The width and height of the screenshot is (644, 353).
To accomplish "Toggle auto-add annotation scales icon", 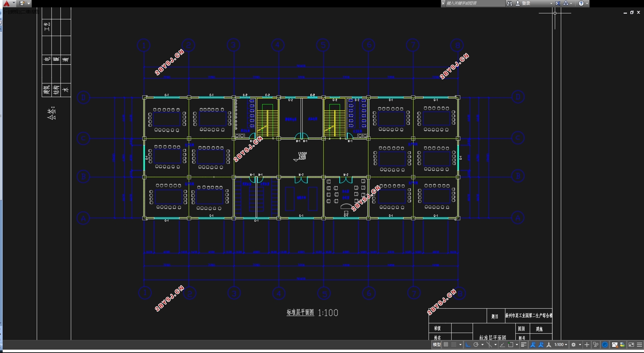I will (x=541, y=345).
